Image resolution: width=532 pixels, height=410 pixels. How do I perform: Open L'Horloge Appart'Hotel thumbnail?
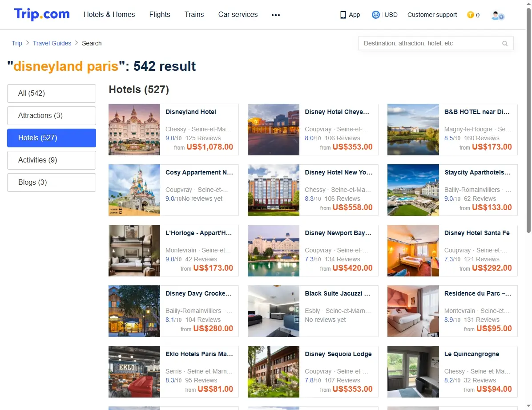pos(134,250)
